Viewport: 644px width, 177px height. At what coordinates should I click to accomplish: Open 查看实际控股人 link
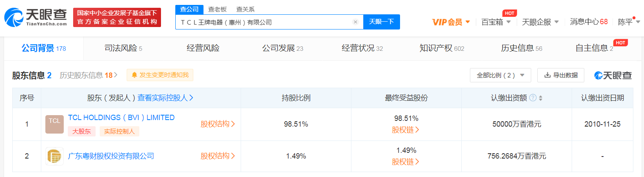[x=165, y=98]
